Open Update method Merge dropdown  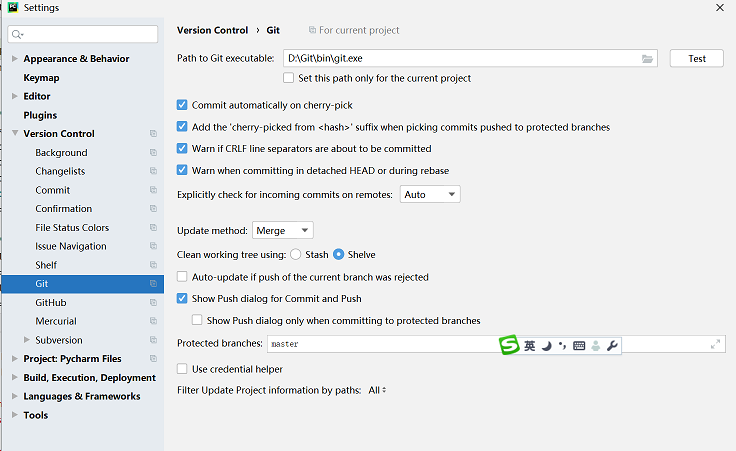click(x=282, y=231)
